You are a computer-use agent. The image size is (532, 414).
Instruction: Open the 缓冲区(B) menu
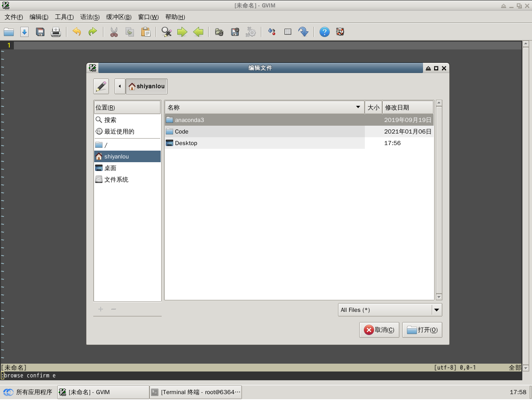pyautogui.click(x=119, y=17)
